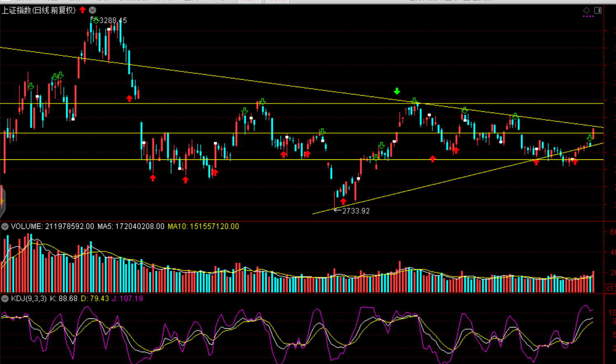Click the diamond icon at top right

[586, 10]
